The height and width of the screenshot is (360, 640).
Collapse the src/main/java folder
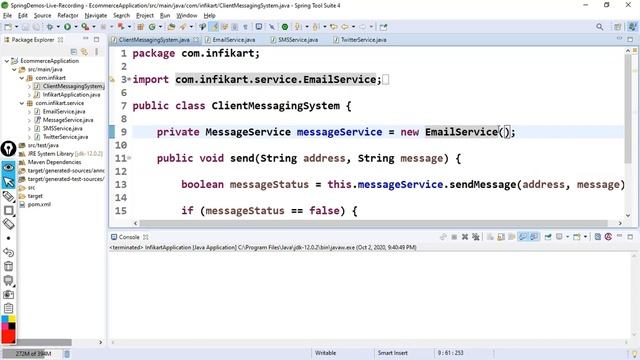tap(14, 69)
